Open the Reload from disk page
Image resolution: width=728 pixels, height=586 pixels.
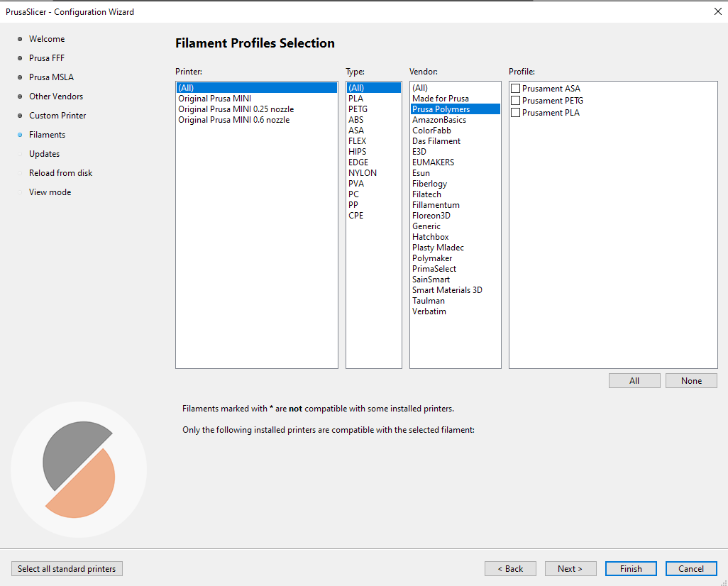[60, 172]
